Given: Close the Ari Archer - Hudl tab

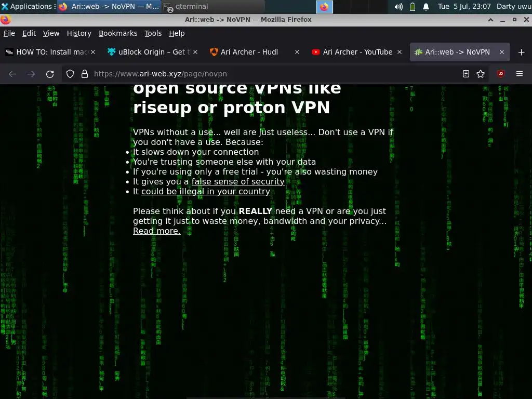Looking at the screenshot, I should click(x=297, y=52).
